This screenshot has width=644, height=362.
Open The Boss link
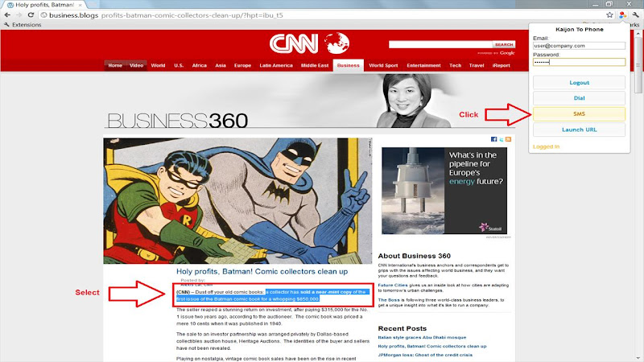(x=389, y=300)
